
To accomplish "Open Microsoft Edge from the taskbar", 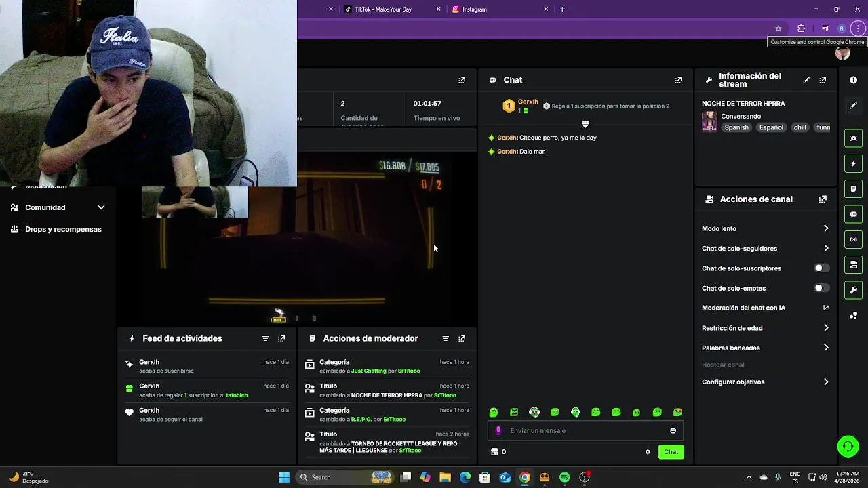I will coord(465,477).
